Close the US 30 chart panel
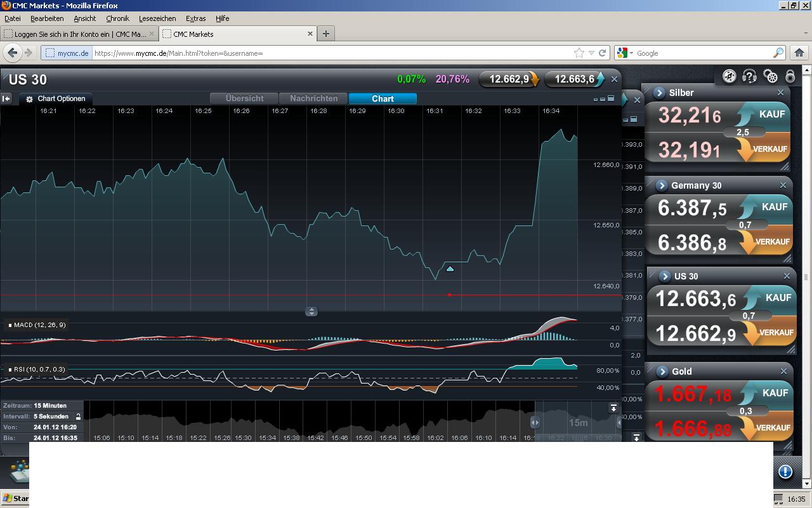The image size is (812, 508). point(614,79)
